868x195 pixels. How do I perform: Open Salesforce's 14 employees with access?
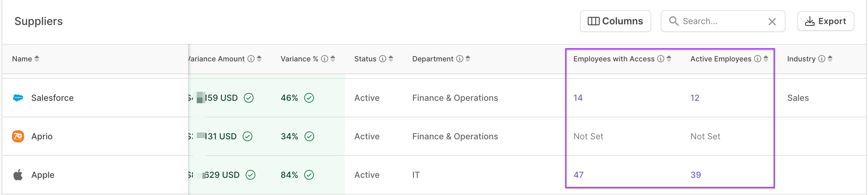tap(578, 98)
